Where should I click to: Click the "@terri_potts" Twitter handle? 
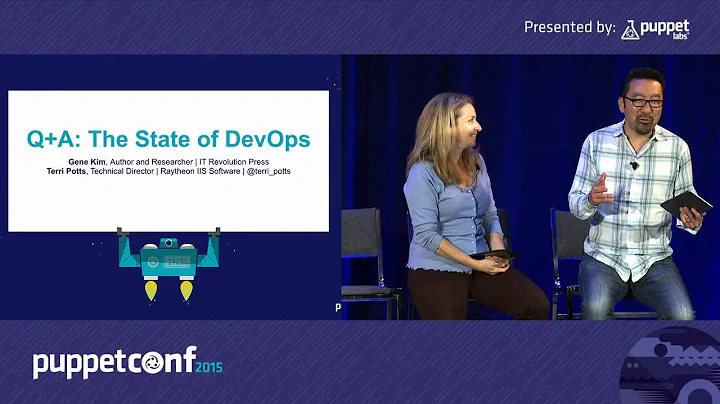269,171
